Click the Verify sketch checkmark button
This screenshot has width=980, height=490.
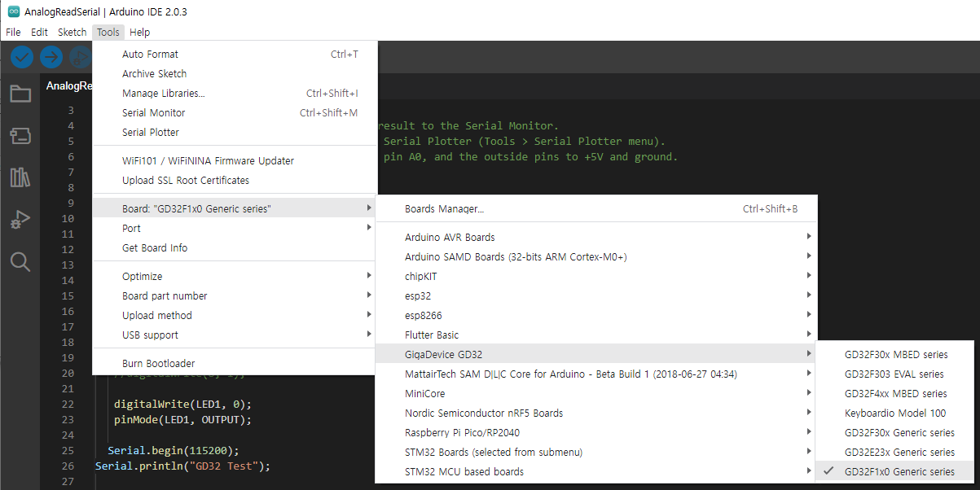[x=22, y=57]
